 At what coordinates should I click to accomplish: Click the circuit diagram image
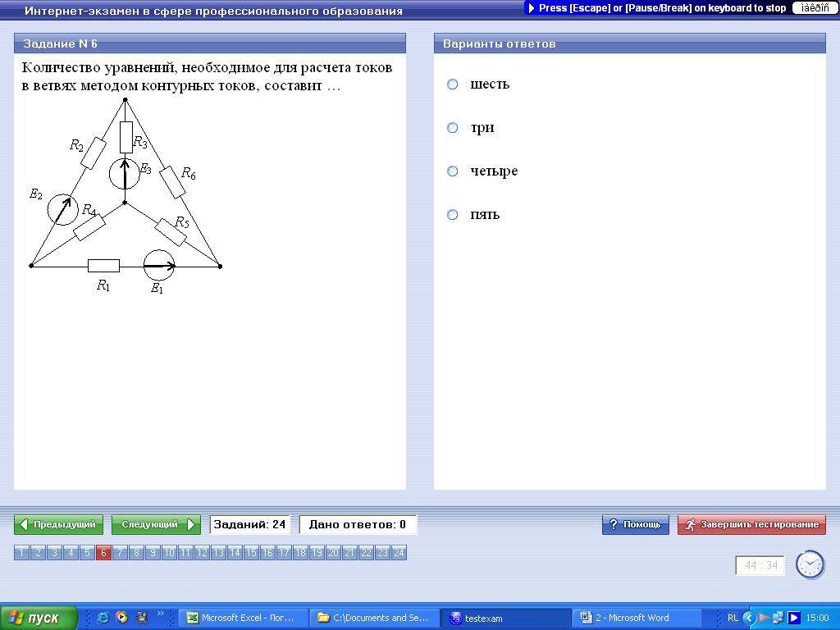(126, 196)
